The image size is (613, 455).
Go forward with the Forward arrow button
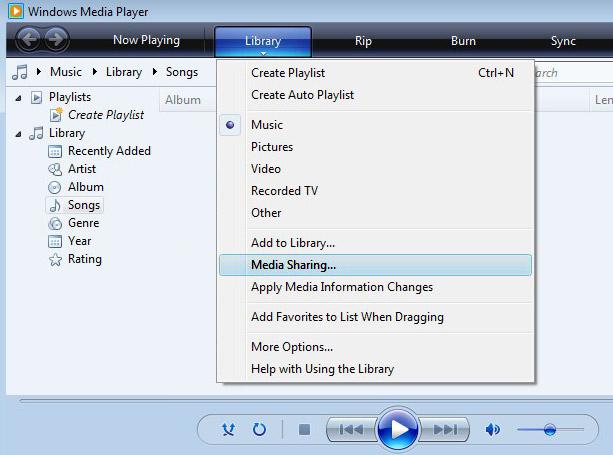pos(56,39)
